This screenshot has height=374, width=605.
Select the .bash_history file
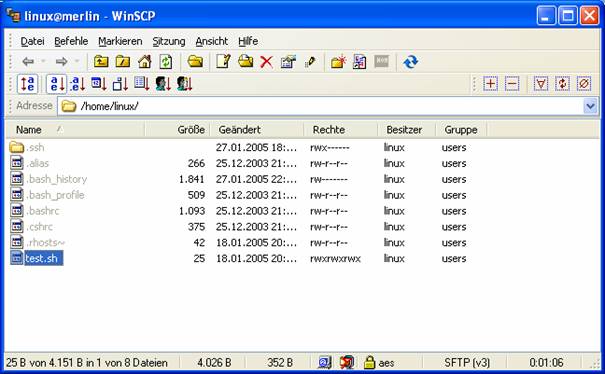point(48,179)
